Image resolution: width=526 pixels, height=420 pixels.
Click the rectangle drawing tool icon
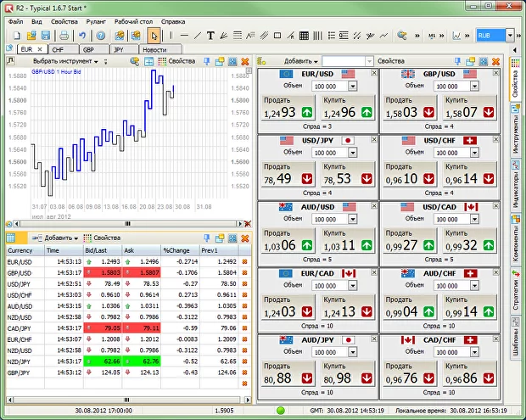(277, 36)
